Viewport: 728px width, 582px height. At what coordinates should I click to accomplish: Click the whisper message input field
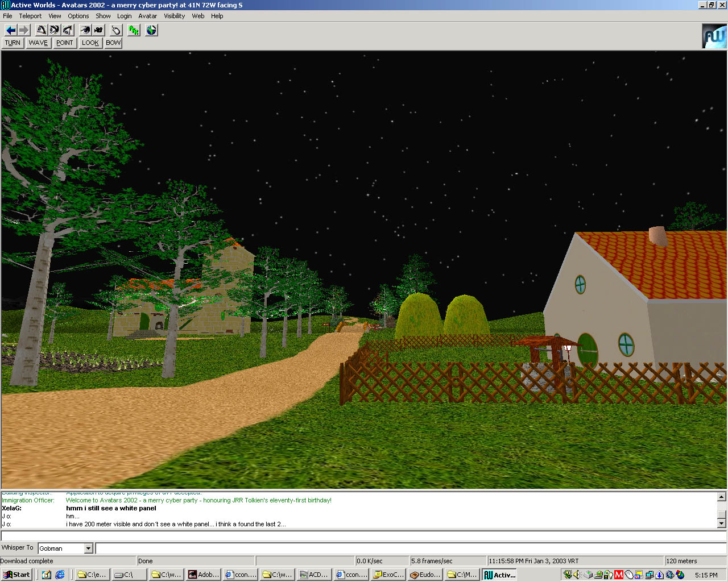coord(409,548)
